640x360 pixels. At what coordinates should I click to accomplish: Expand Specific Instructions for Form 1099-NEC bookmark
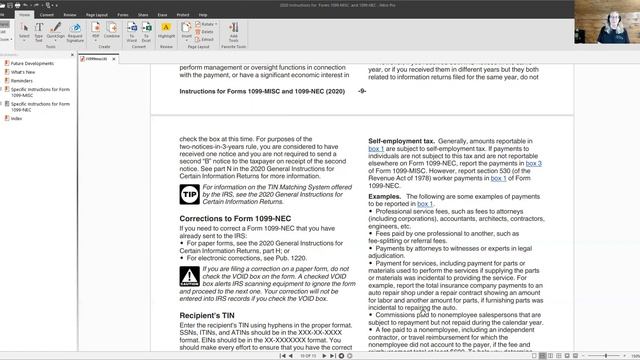(1, 104)
